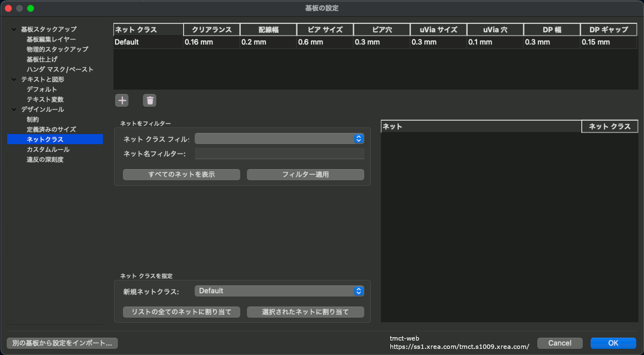
Task: Click the DP ギャップ column header
Action: 608,29
